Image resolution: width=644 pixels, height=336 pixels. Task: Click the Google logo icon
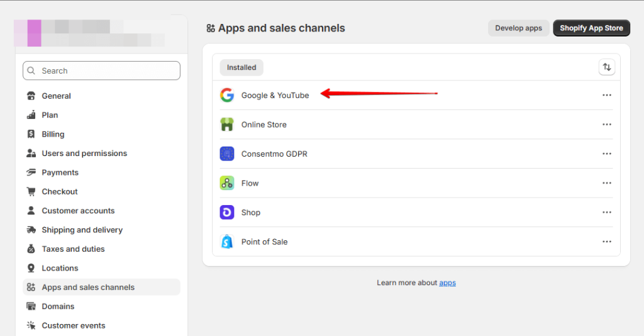click(x=226, y=95)
